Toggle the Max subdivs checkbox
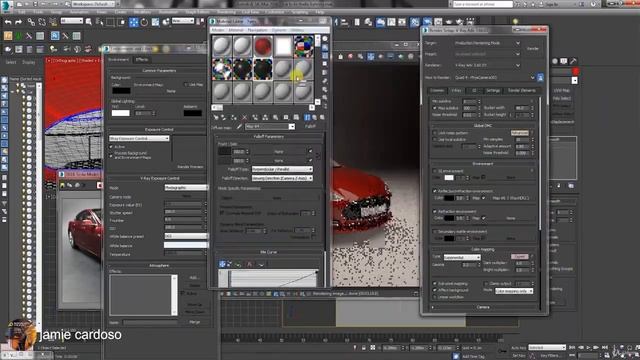 (435, 108)
